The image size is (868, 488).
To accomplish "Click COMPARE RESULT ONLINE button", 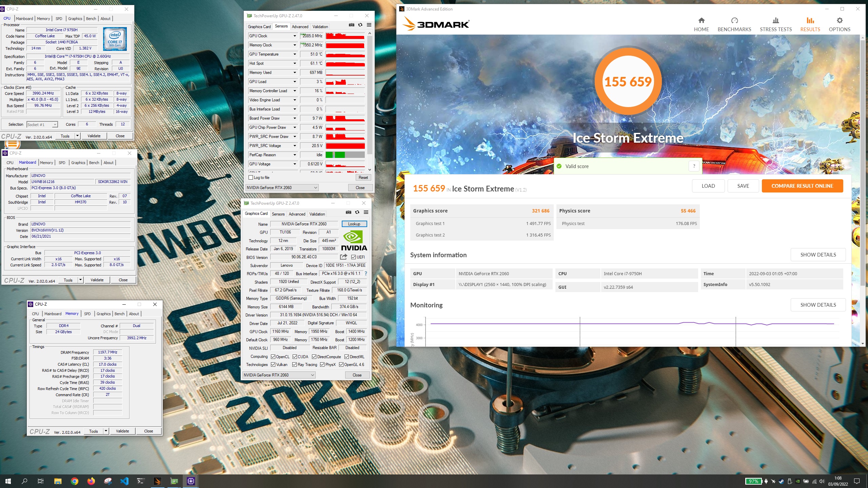I will point(802,186).
